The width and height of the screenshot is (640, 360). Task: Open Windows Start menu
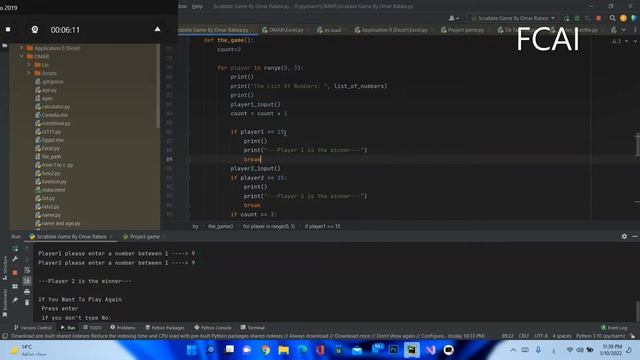(x=191, y=350)
